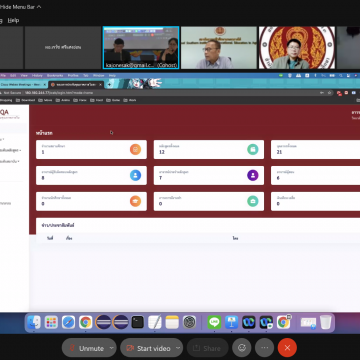Open the more options ellipsis button
Viewport: 360px width, 360px height.
point(265,348)
